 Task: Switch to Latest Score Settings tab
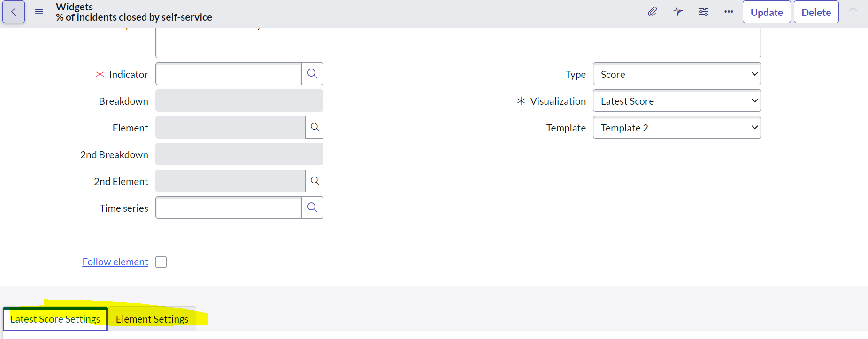(x=55, y=319)
